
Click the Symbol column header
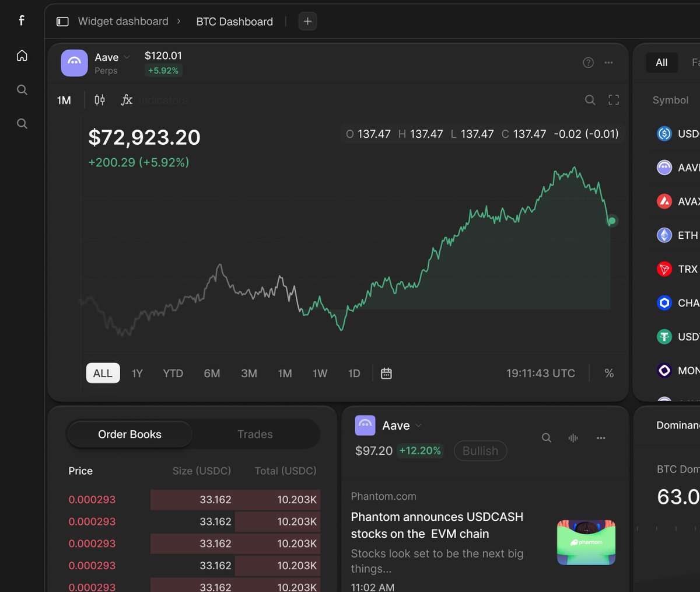pyautogui.click(x=670, y=100)
